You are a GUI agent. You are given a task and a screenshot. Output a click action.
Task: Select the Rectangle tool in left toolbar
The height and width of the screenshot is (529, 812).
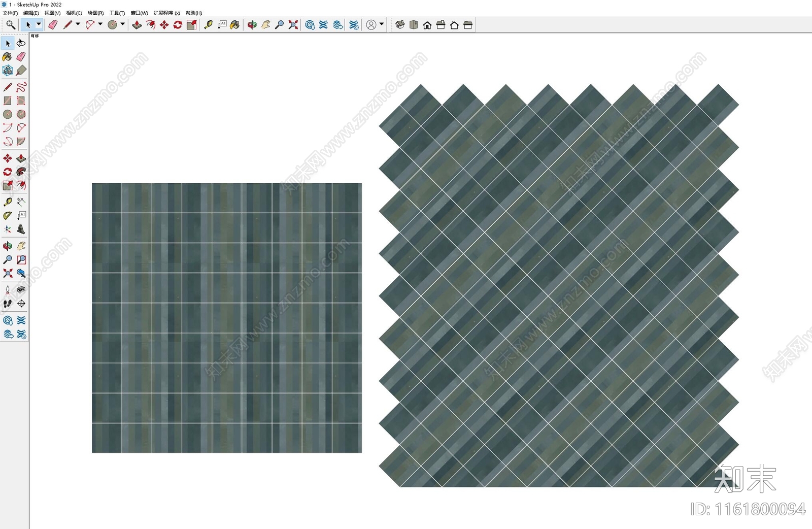pyautogui.click(x=8, y=101)
